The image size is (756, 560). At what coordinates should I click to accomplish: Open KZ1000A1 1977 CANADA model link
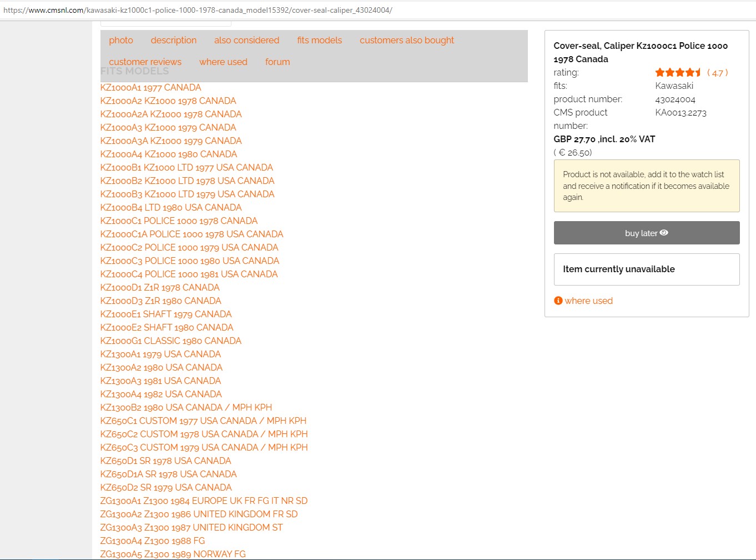coord(150,87)
